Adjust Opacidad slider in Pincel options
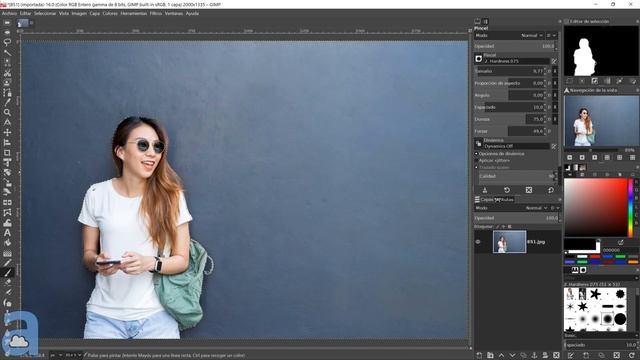 click(515, 47)
